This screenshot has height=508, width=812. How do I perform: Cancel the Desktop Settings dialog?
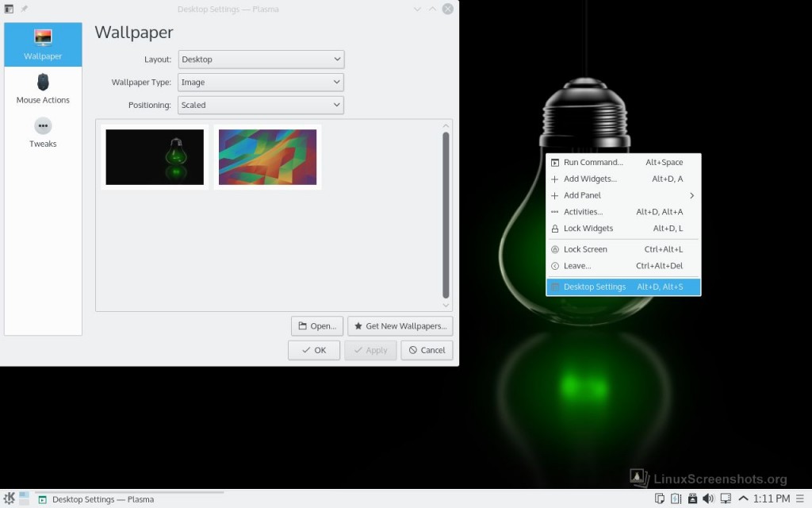pos(427,350)
